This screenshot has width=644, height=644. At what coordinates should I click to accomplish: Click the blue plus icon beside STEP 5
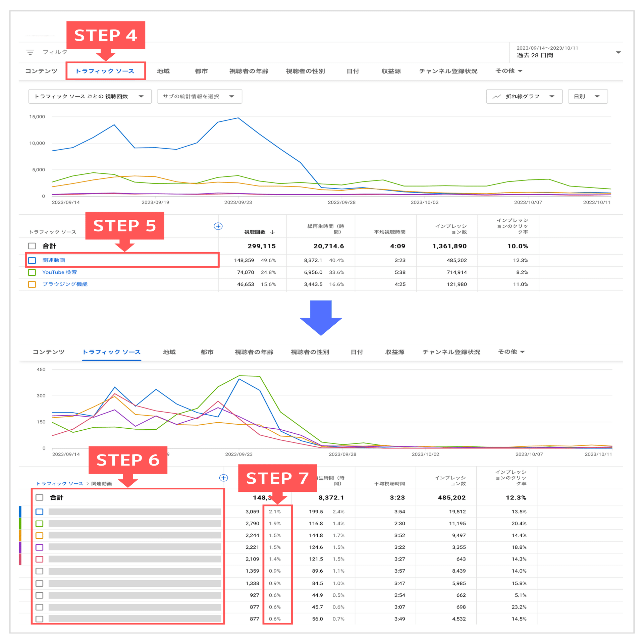coord(218,226)
